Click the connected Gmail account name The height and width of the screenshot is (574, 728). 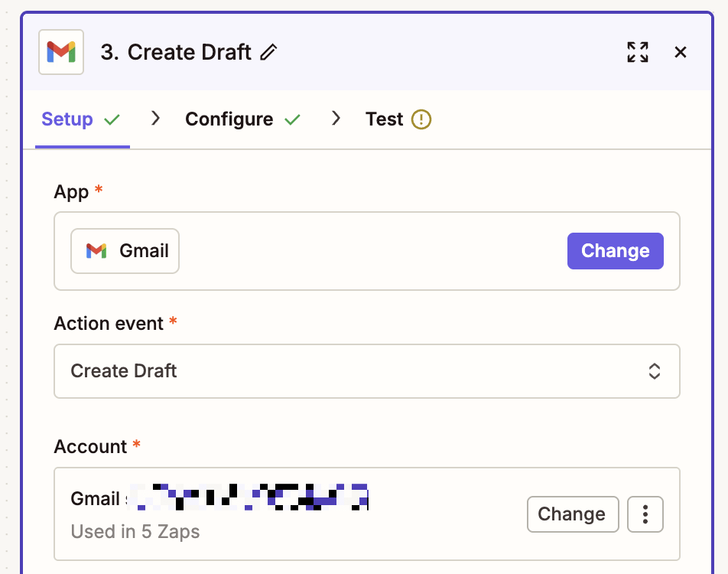point(219,497)
